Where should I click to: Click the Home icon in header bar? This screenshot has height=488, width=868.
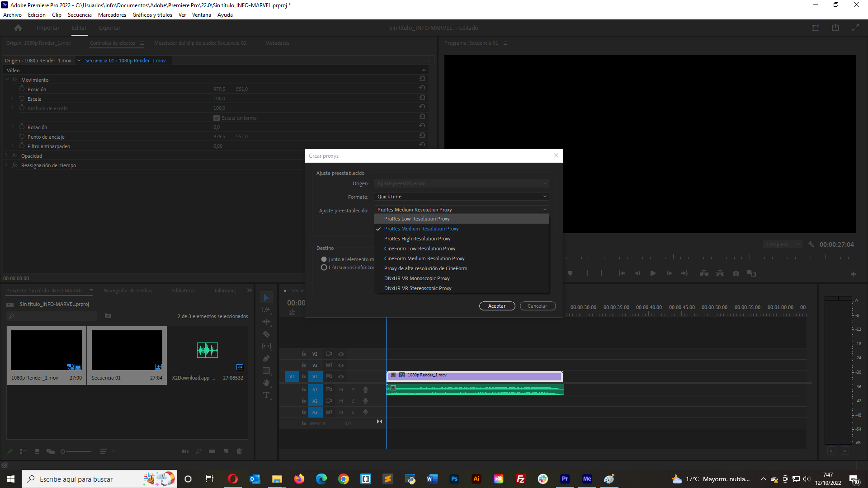(x=18, y=28)
